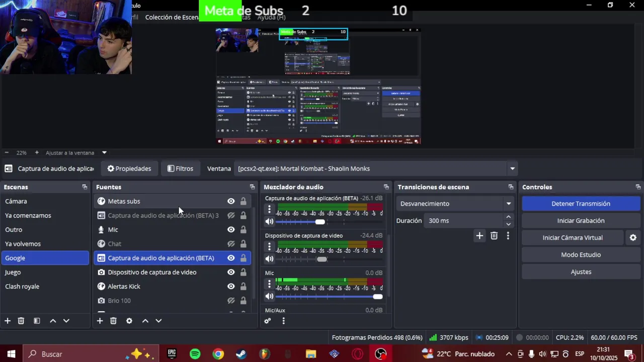Undock the Escenas panel
The image size is (644, 362).
[x=85, y=187]
